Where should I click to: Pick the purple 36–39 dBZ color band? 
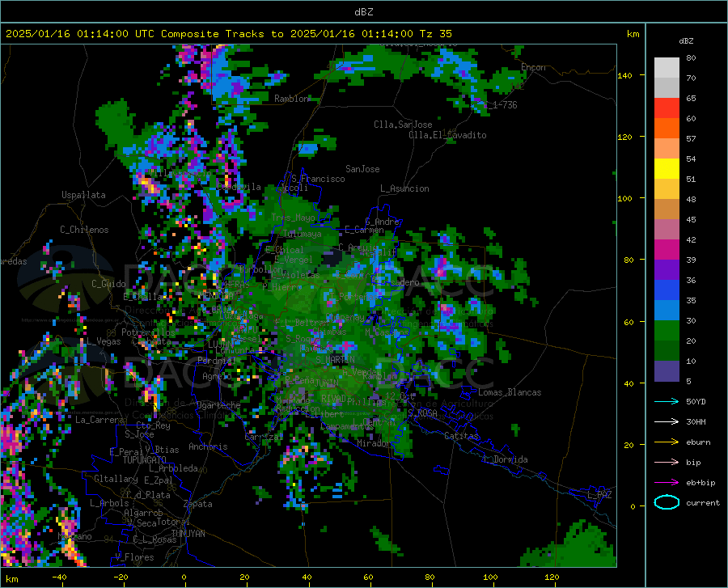[667, 270]
